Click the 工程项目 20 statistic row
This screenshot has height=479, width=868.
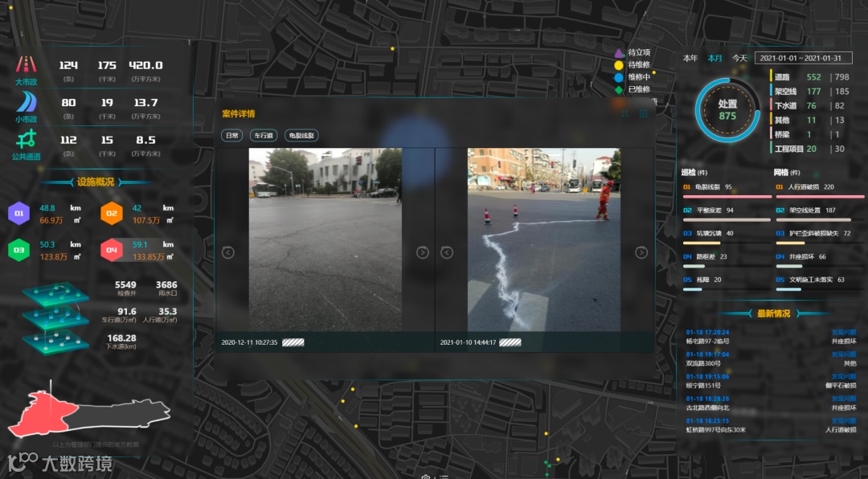point(808,149)
